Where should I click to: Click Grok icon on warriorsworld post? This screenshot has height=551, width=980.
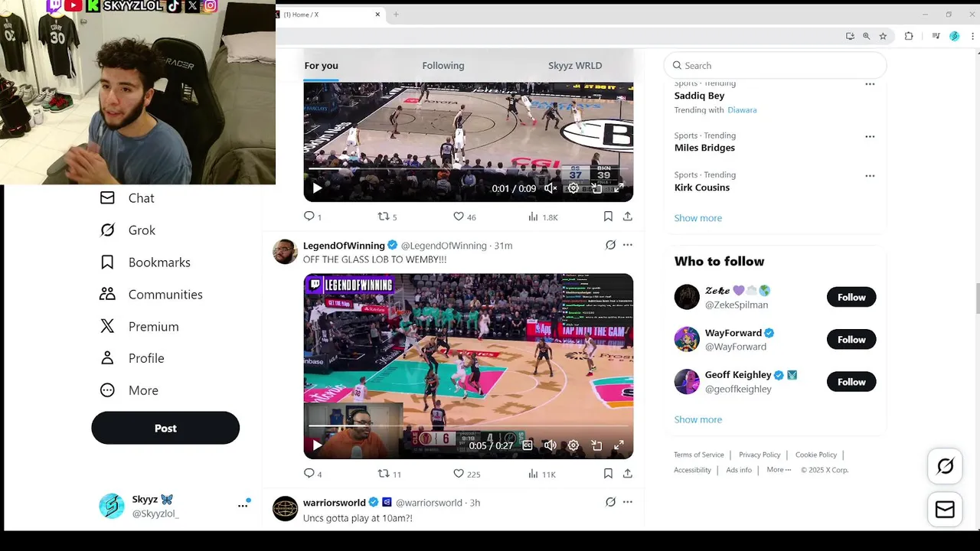click(610, 503)
